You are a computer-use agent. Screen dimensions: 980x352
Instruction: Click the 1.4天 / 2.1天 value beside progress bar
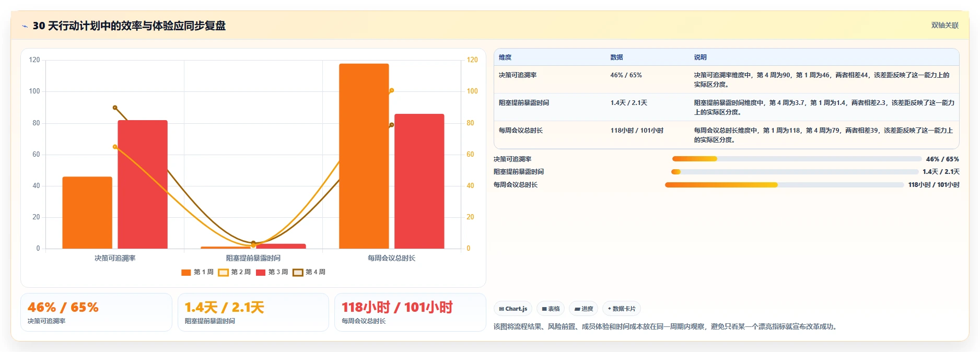941,172
